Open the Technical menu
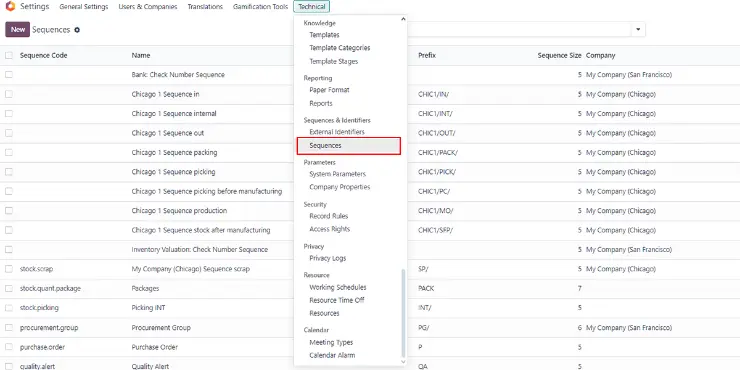740x370 pixels. coord(311,7)
